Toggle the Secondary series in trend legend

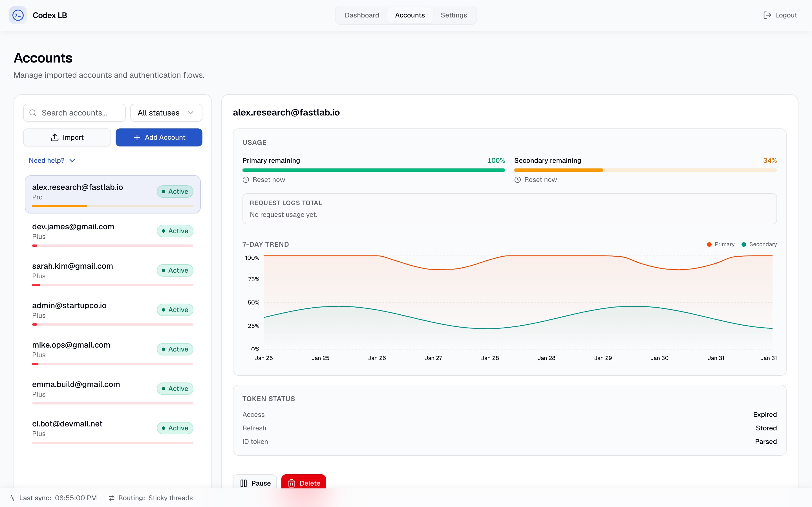[x=759, y=244]
